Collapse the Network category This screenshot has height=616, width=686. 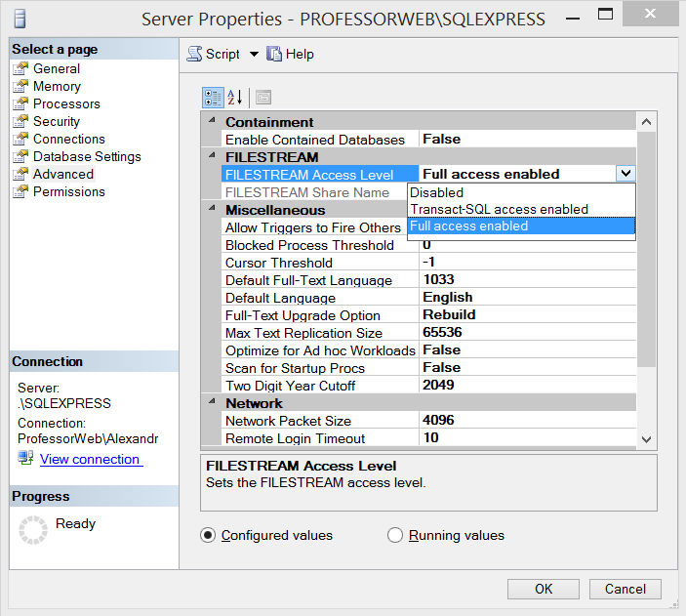coord(212,401)
